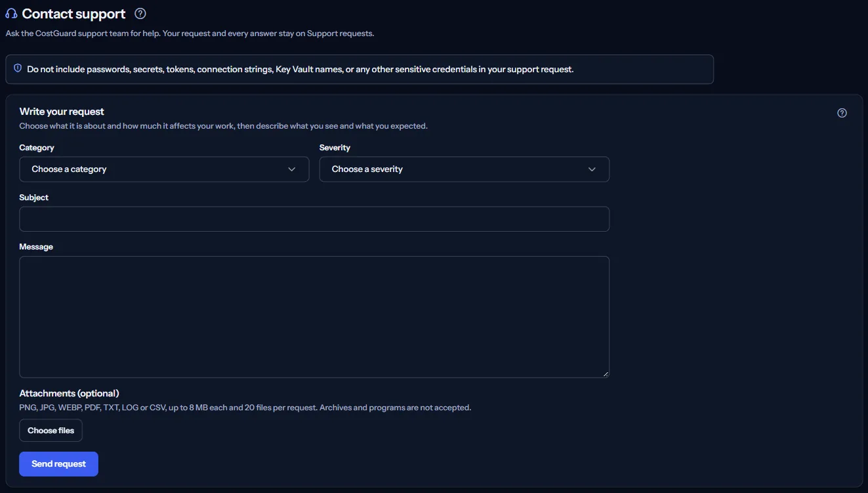This screenshot has height=493, width=868.
Task: Click the 'Do not include passwords' warning text
Action: pyautogui.click(x=300, y=69)
